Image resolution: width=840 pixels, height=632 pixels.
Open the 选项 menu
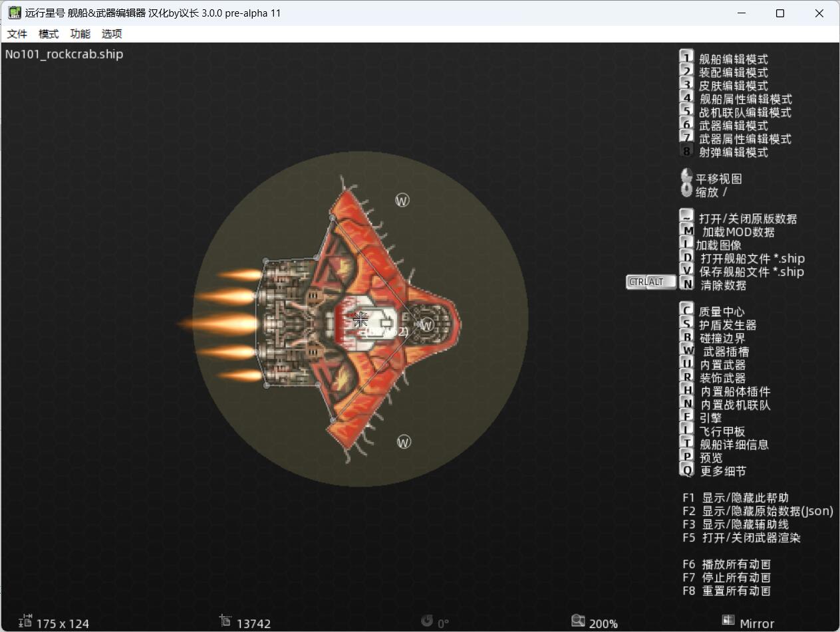click(x=112, y=34)
